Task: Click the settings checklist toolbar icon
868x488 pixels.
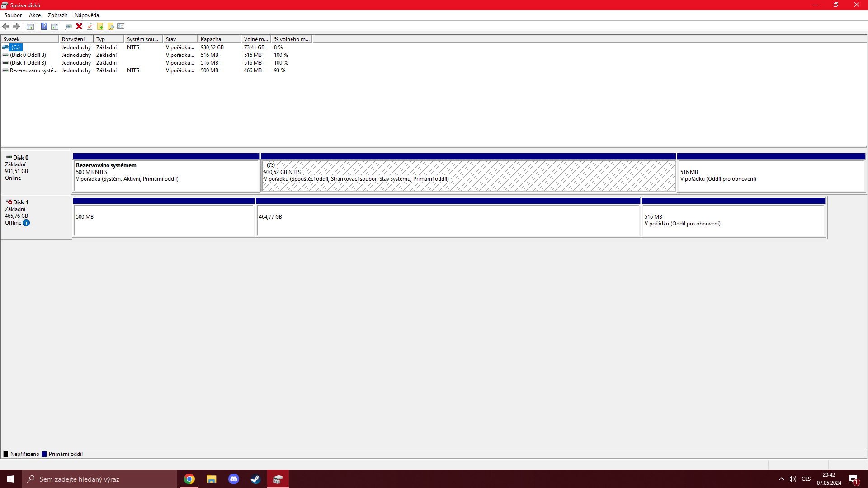Action: coord(121,26)
